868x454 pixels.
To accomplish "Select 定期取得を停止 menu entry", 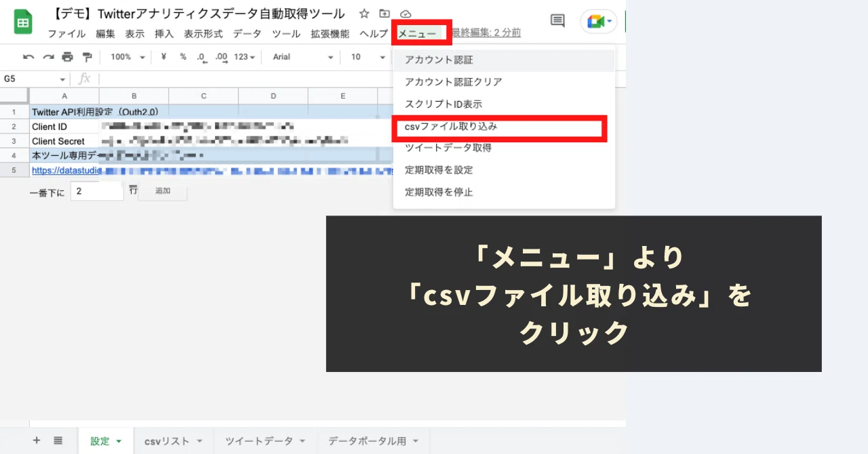I will pyautogui.click(x=504, y=192).
